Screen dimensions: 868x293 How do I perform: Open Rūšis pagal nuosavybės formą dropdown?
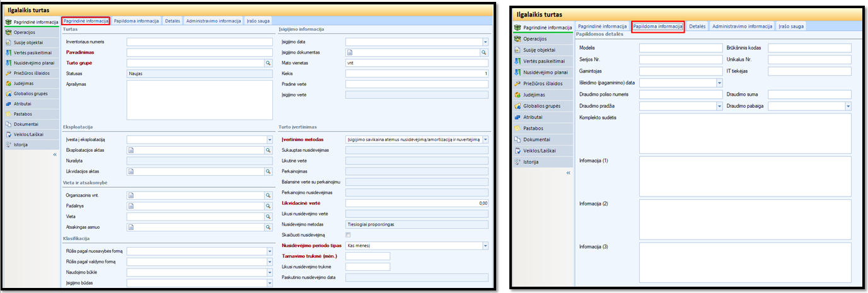point(269,251)
